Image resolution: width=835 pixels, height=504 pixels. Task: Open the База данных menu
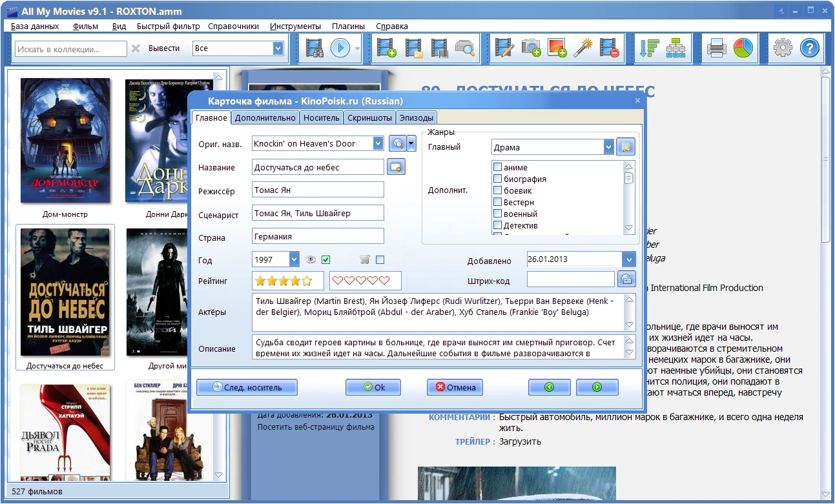[x=35, y=26]
